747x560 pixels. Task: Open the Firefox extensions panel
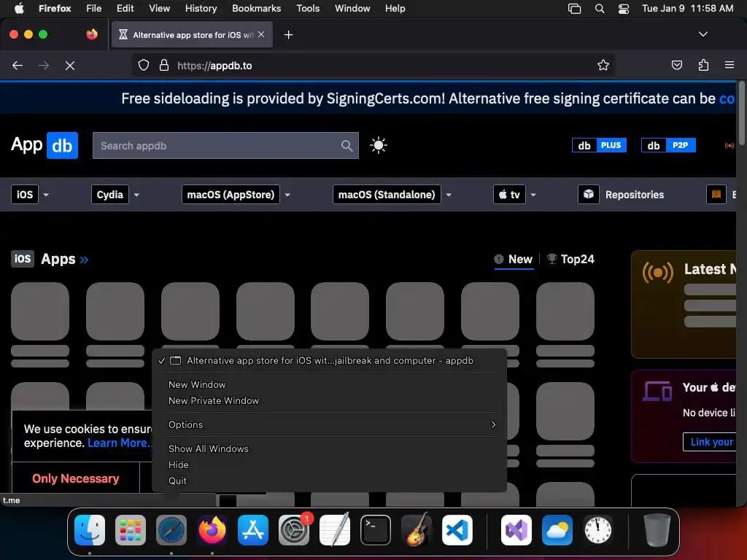pos(703,65)
